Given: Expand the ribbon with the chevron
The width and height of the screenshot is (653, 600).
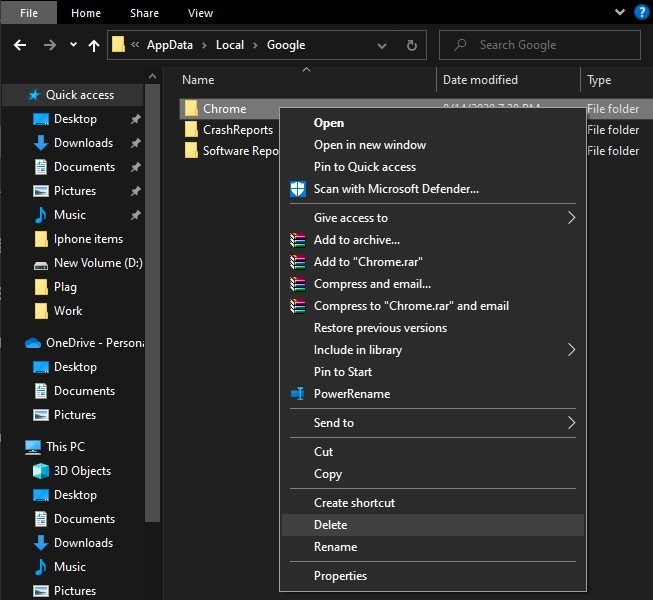Looking at the screenshot, I should click(620, 12).
